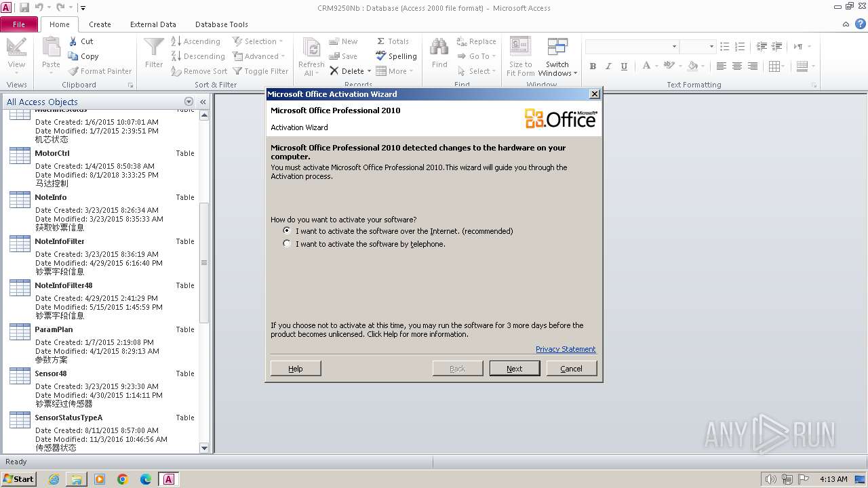The height and width of the screenshot is (488, 868).
Task: Click Replace in the Find group
Action: [476, 41]
